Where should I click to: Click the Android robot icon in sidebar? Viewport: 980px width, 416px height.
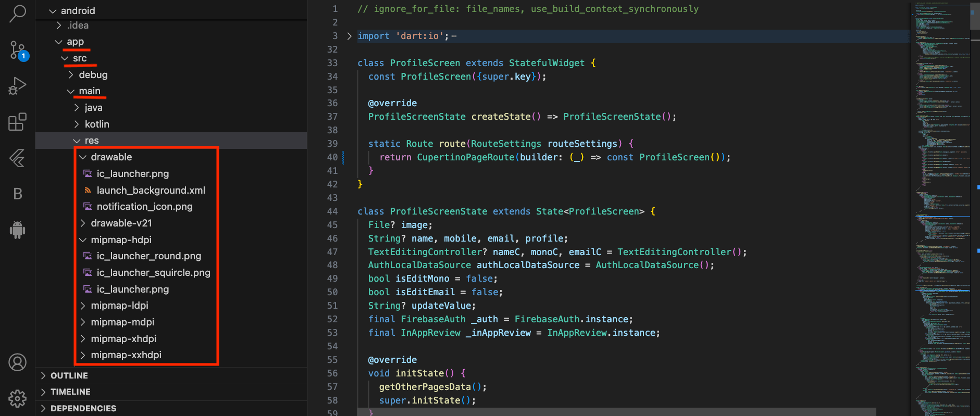[x=18, y=230]
